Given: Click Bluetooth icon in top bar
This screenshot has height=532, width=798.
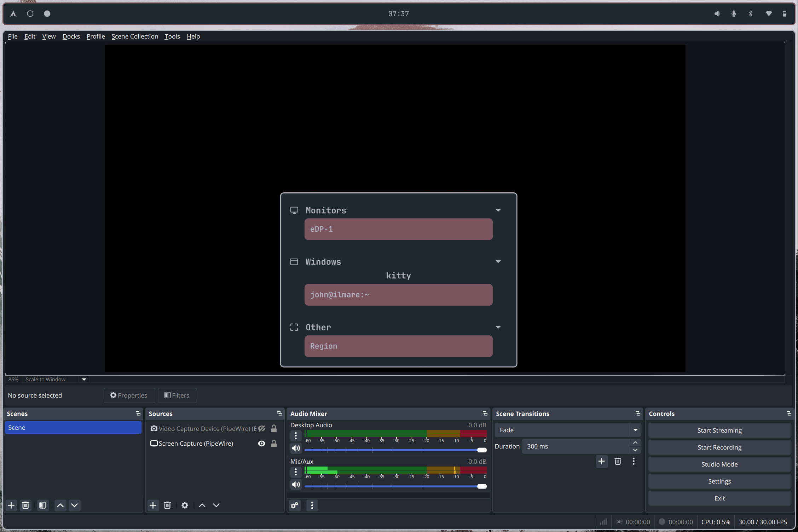Looking at the screenshot, I should click(751, 14).
